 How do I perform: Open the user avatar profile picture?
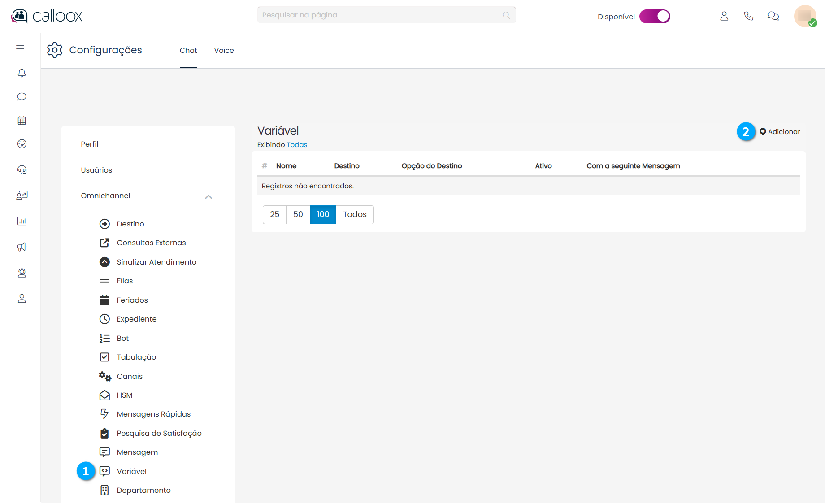click(805, 16)
